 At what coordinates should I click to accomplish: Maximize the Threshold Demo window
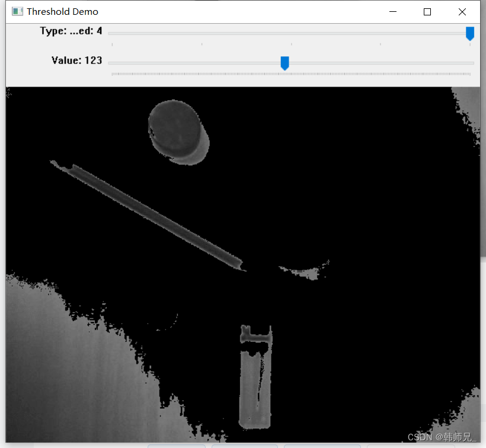(x=427, y=11)
